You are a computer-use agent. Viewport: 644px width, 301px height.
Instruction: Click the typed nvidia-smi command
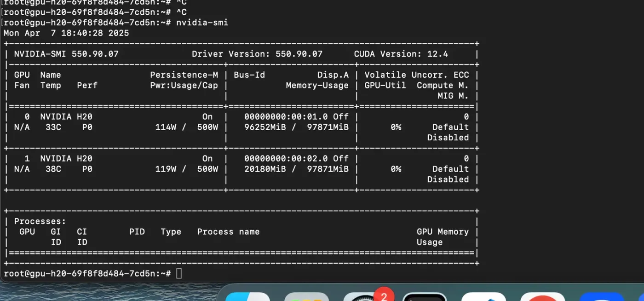pyautogui.click(x=202, y=23)
